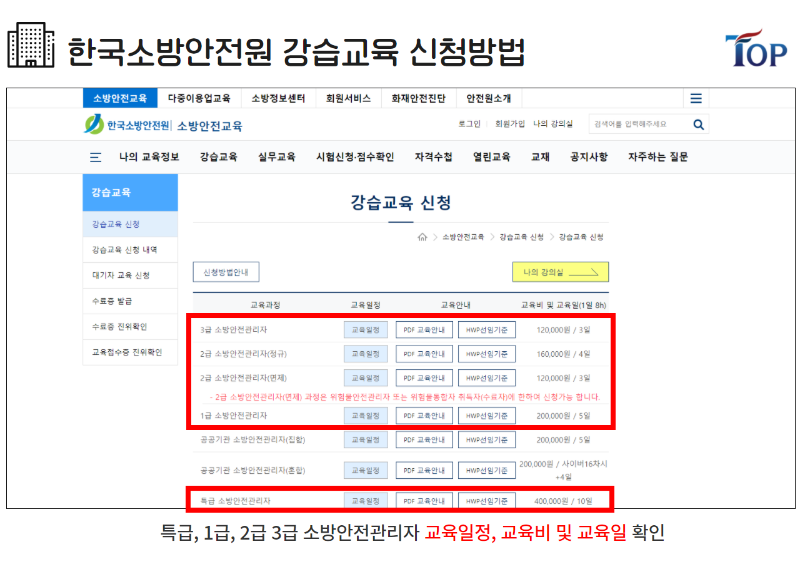
Task: Click the 160,000원 / 4일 fee text
Action: coord(563,354)
